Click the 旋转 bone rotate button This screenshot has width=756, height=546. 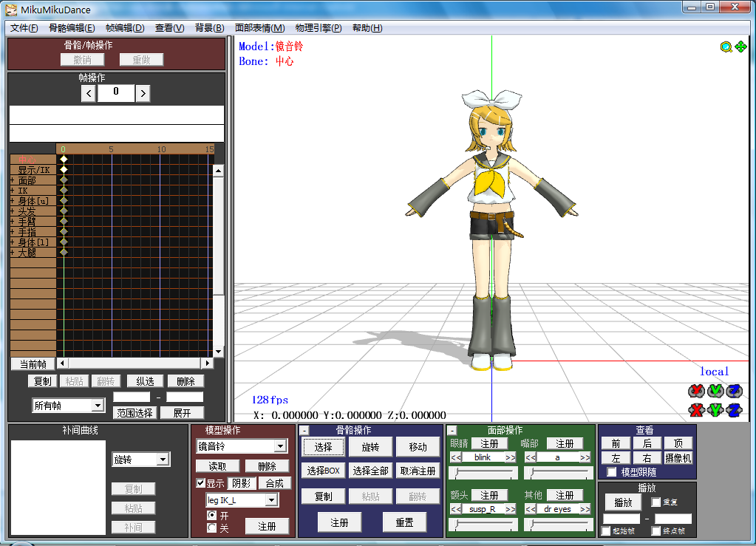coord(370,447)
